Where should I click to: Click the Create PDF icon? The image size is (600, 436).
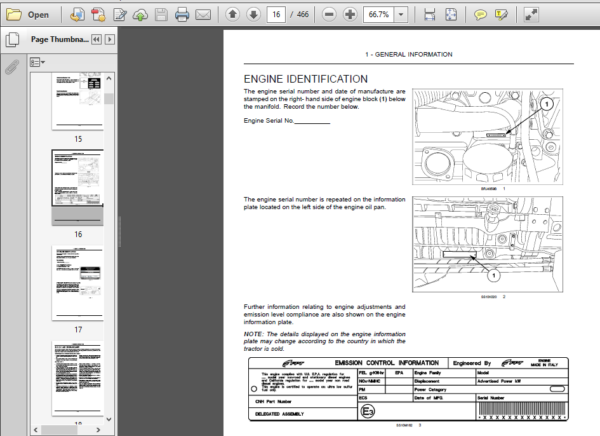(x=98, y=15)
